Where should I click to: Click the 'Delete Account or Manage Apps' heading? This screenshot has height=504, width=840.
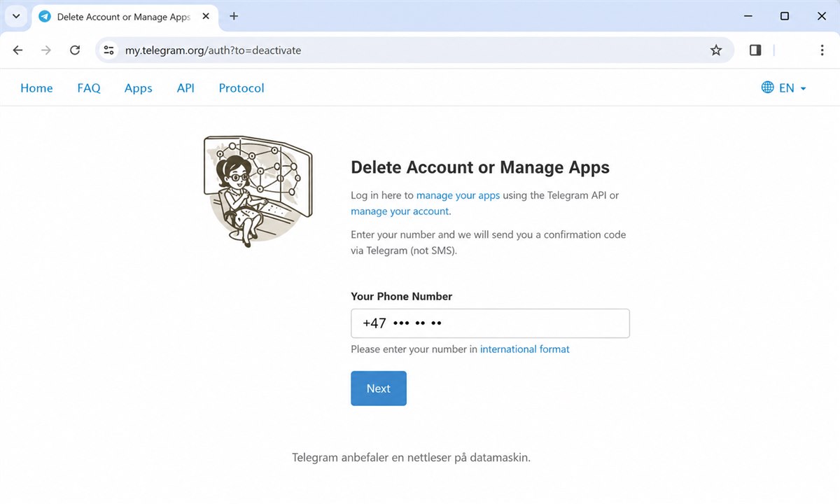coord(480,167)
